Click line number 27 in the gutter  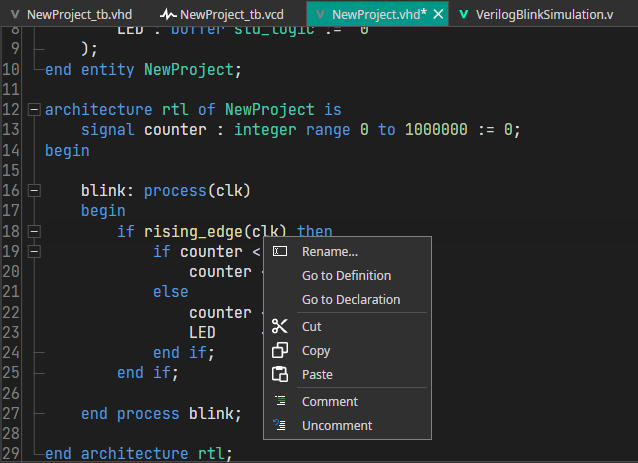coord(11,414)
